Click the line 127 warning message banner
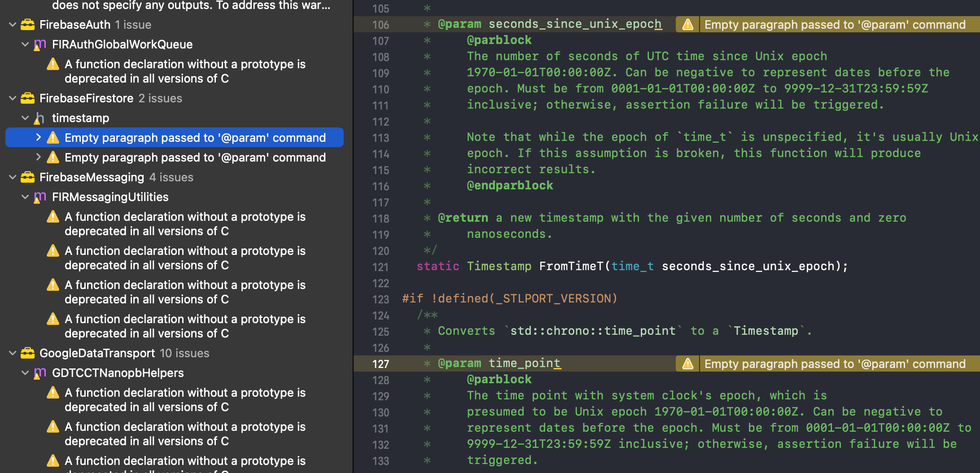The height and width of the screenshot is (473, 980). (835, 364)
